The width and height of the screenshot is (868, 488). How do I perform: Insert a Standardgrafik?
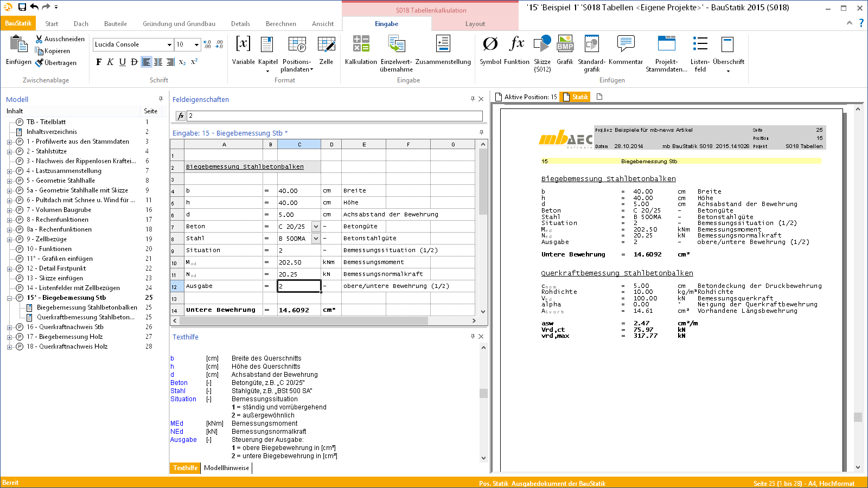click(x=591, y=53)
